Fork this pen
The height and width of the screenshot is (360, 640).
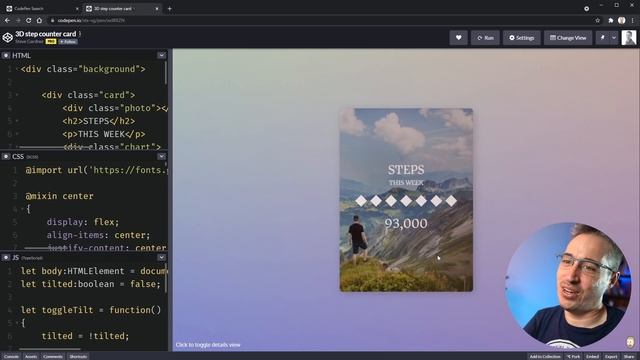pos(573,356)
